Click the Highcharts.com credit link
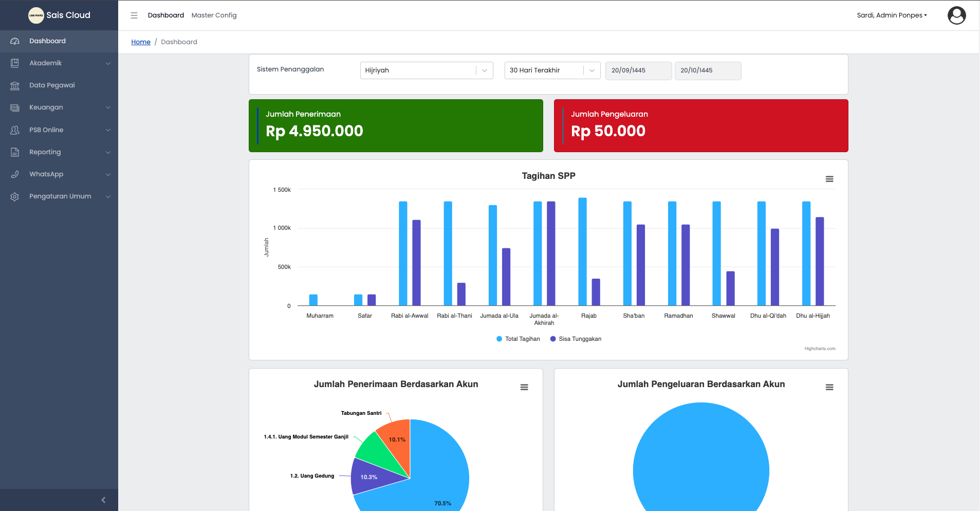Screen dimensions: 980x511 click(x=820, y=349)
